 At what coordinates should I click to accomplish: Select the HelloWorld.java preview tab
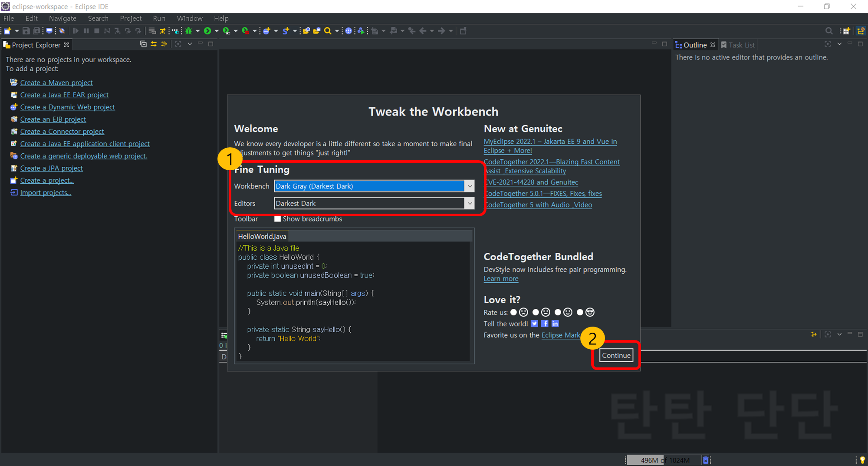[262, 236]
